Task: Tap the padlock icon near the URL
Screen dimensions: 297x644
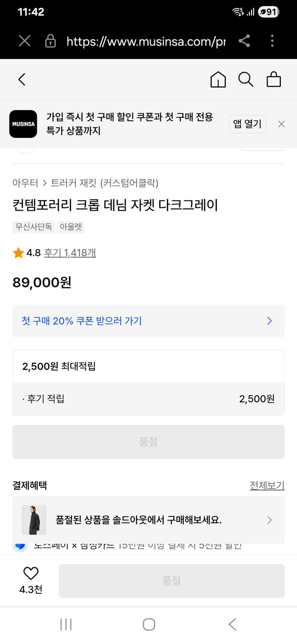Action: pyautogui.click(x=50, y=41)
